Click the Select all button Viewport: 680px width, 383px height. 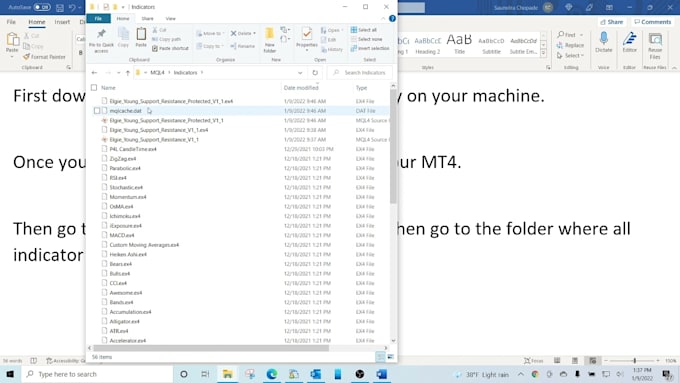click(364, 30)
